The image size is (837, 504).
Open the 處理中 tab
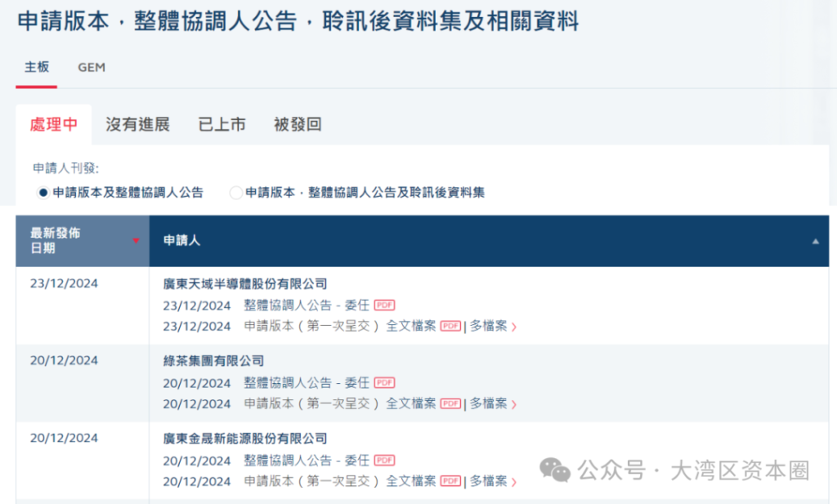pyautogui.click(x=54, y=124)
